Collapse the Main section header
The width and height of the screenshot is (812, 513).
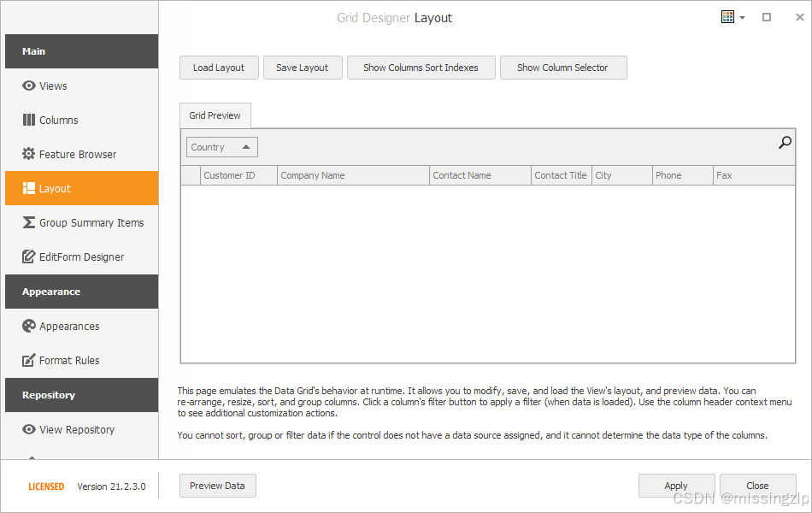[82, 51]
